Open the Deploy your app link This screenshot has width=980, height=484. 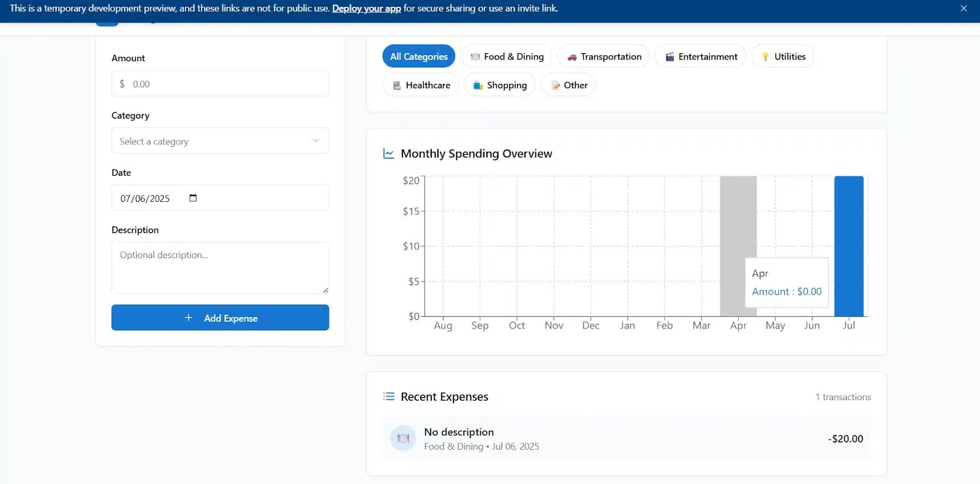[366, 9]
